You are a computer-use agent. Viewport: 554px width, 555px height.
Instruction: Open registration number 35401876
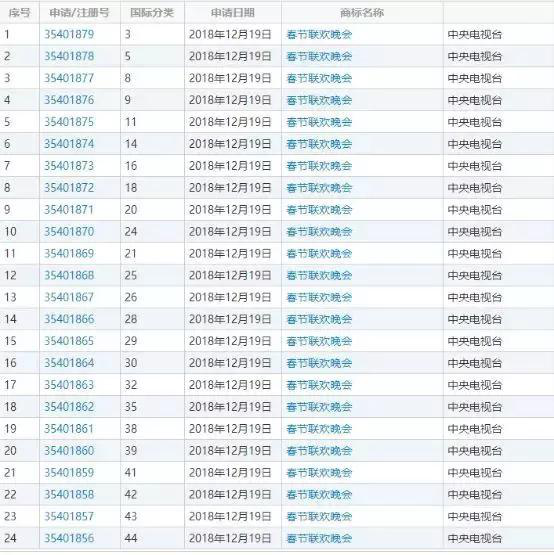coord(69,100)
